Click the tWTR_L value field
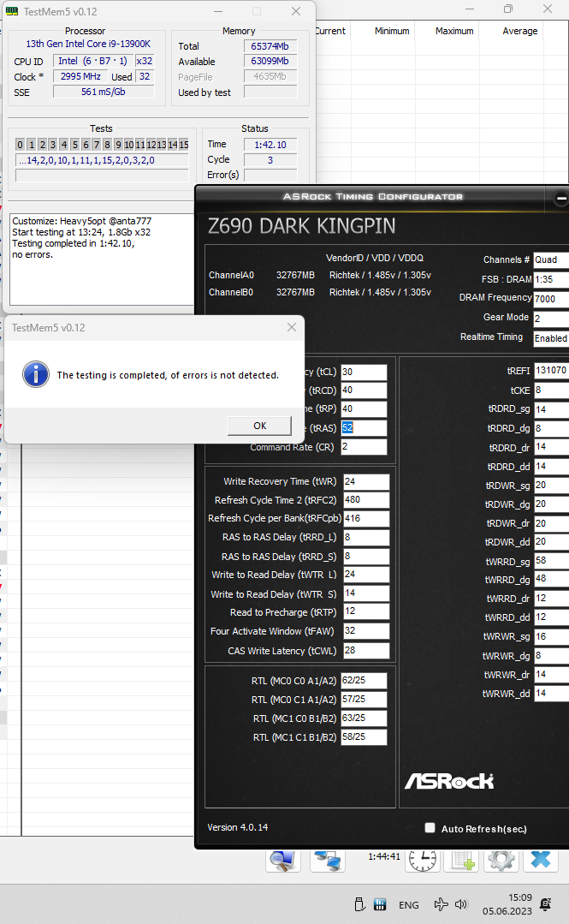Image resolution: width=569 pixels, height=924 pixels. (366, 575)
